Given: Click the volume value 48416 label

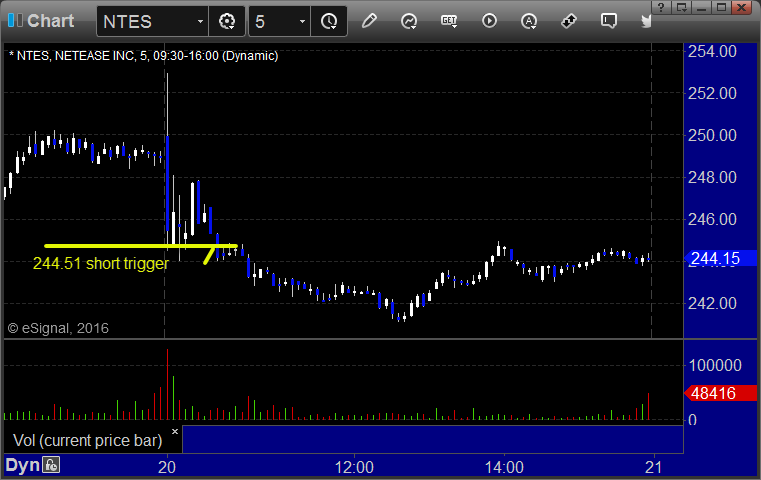Looking at the screenshot, I should 721,393.
